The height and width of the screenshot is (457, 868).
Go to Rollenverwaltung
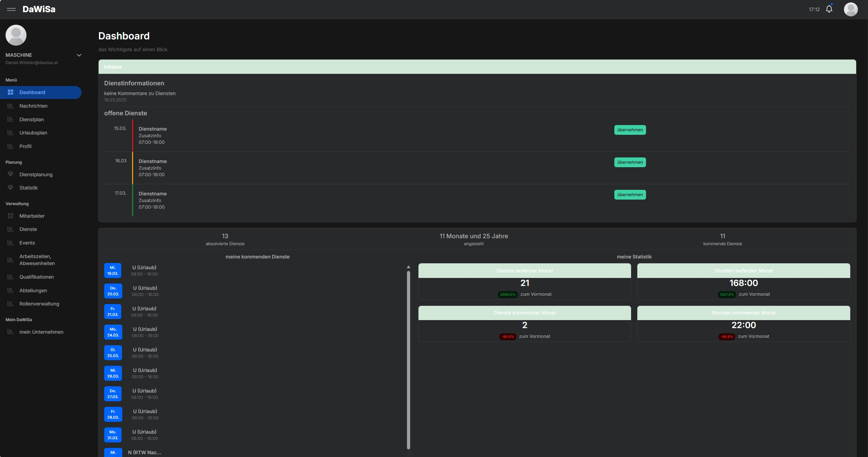point(39,304)
